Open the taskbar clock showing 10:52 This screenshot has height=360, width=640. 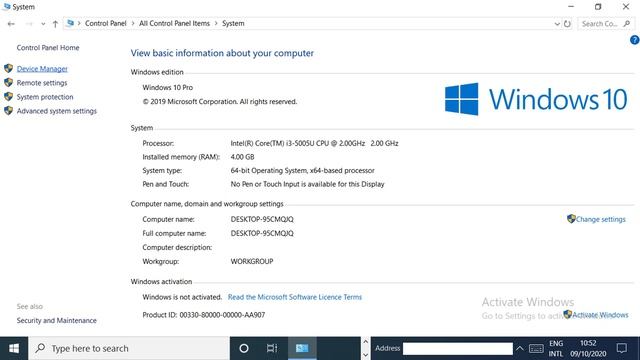(x=588, y=348)
